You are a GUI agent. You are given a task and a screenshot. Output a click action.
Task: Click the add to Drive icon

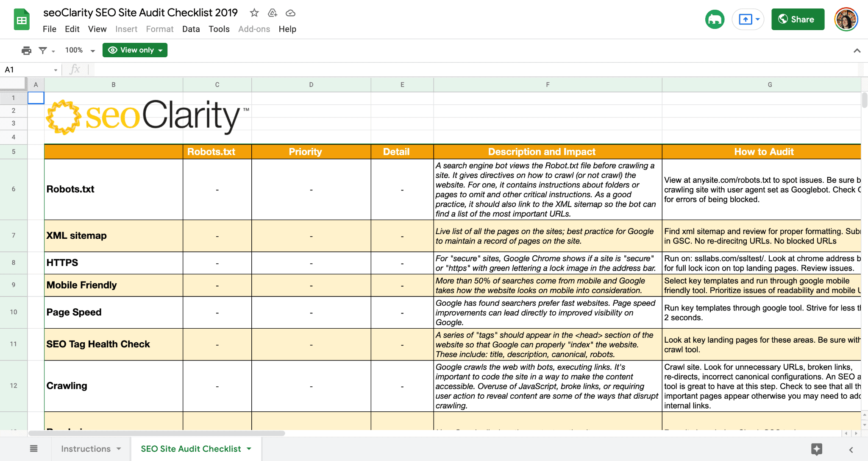coord(273,13)
